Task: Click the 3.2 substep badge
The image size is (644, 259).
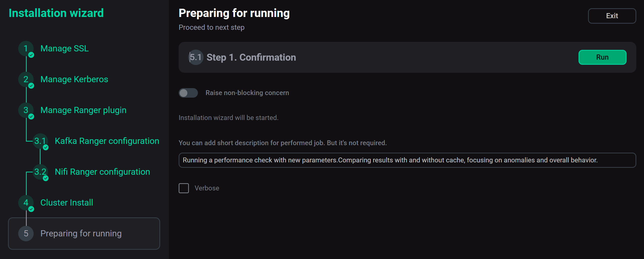Action: tap(40, 172)
